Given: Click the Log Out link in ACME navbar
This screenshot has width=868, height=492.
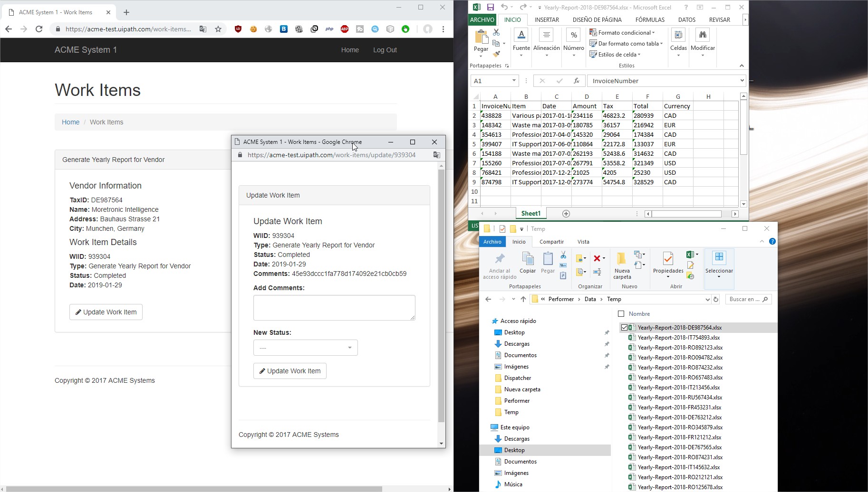Looking at the screenshot, I should 385,50.
